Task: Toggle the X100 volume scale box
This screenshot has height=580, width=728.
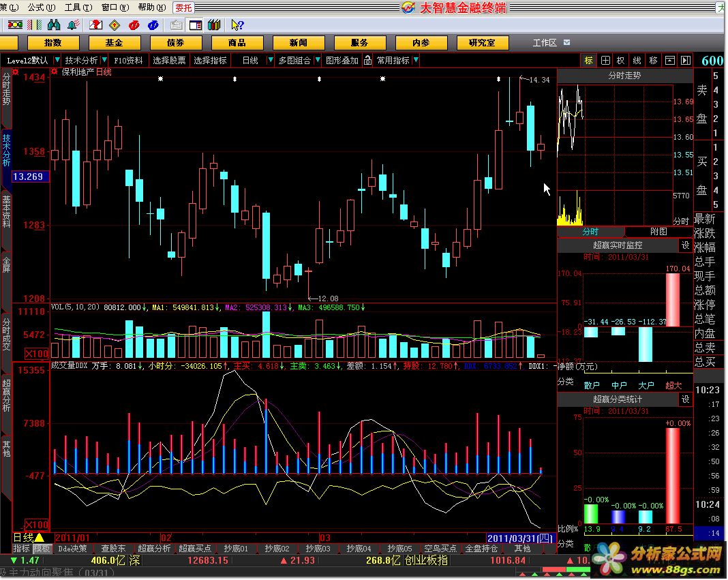Action: click(x=36, y=354)
